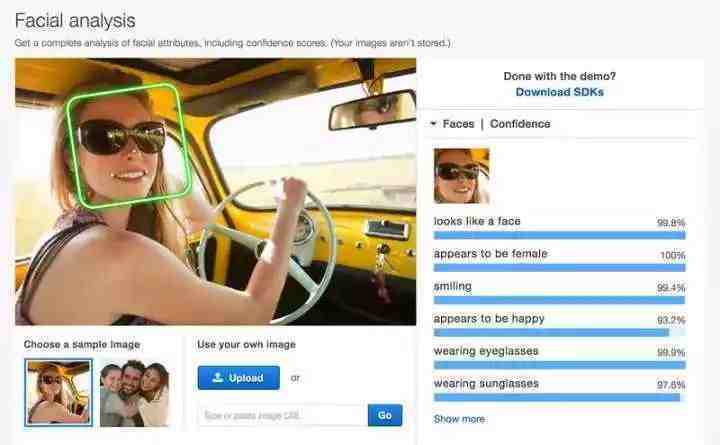Click the Facial analysis heading
Image resolution: width=720 pixels, height=445 pixels.
pyautogui.click(x=75, y=21)
